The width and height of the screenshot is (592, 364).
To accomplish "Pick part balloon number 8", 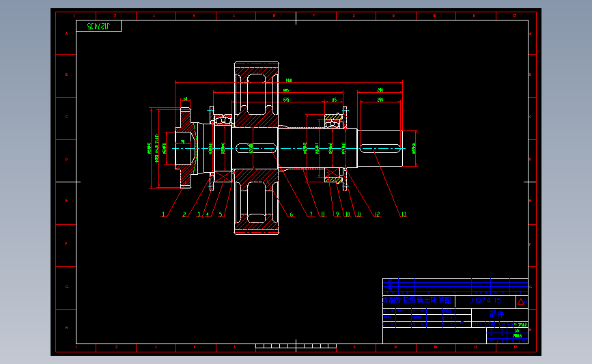I will click(x=323, y=214).
